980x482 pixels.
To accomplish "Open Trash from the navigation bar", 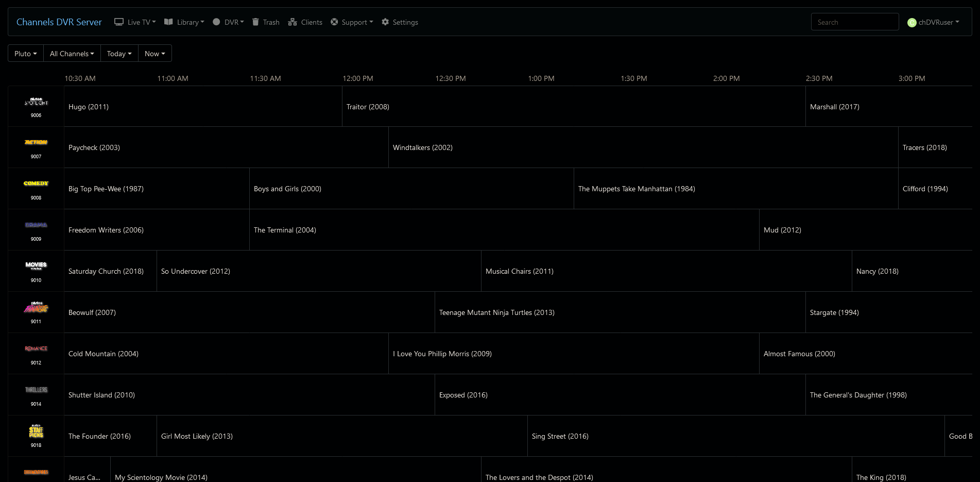I will [266, 22].
